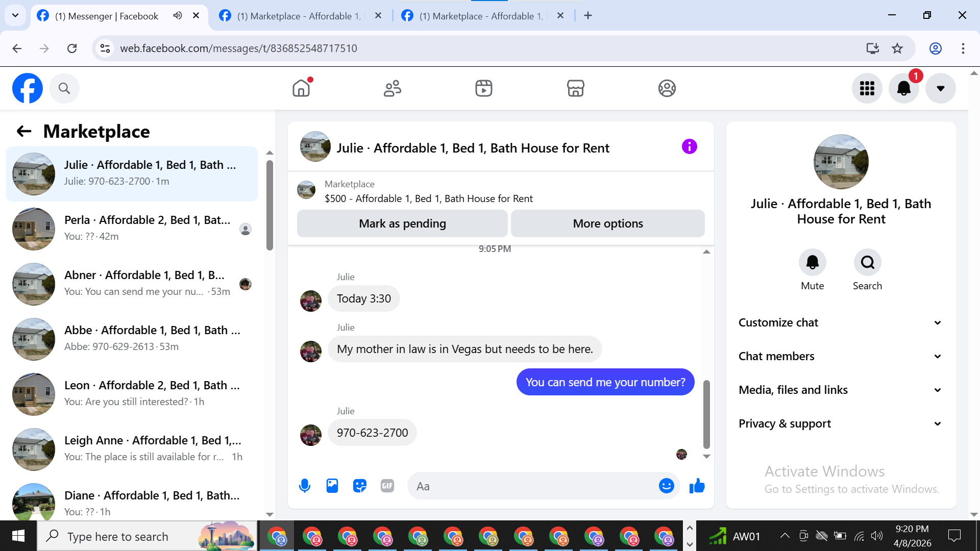Click the voice clip microphone icon
Image resolution: width=980 pixels, height=551 pixels.
305,486
